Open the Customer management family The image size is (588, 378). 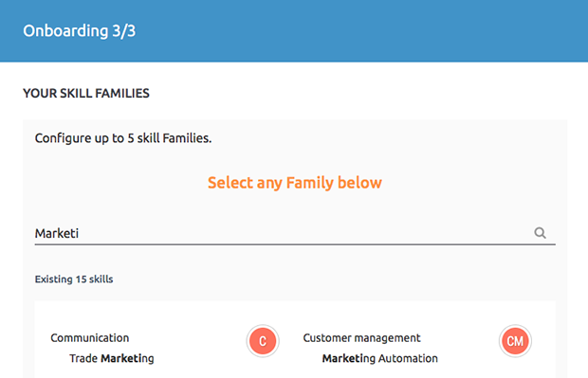[361, 338]
